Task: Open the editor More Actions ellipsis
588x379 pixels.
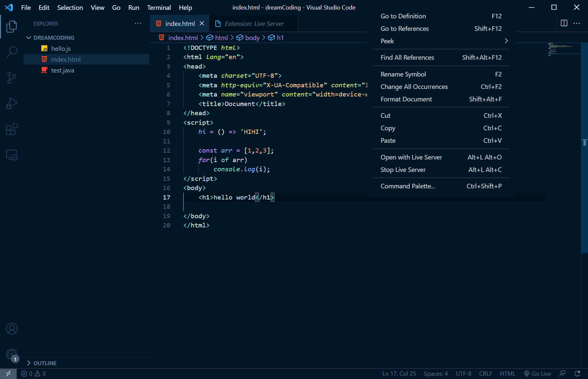Action: 577,23
